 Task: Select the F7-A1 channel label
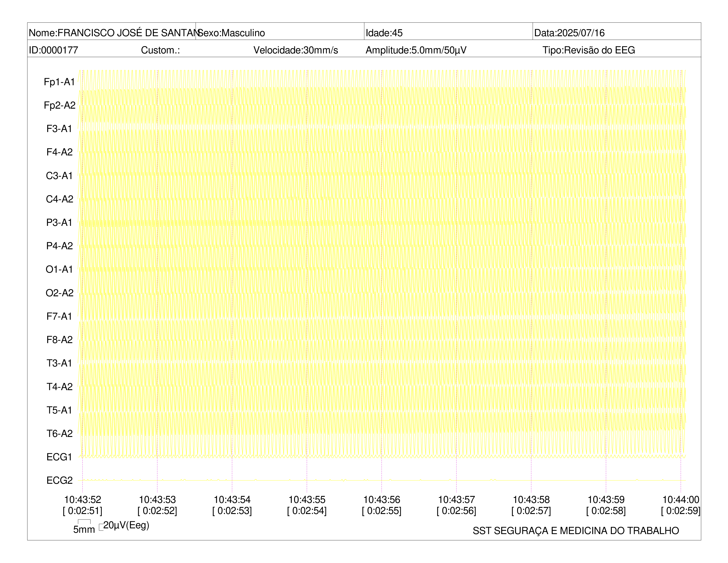point(59,316)
